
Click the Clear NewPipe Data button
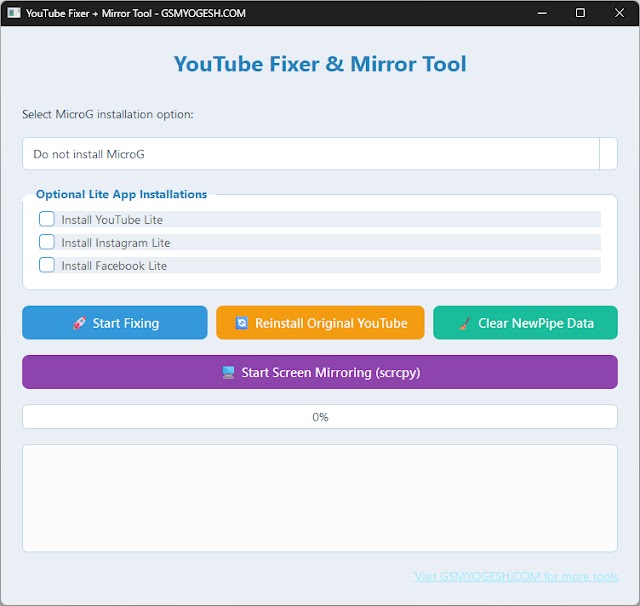pyautogui.click(x=525, y=323)
